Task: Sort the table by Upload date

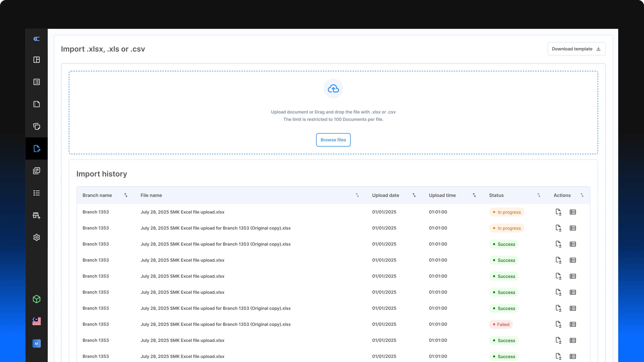Action: coord(414,195)
